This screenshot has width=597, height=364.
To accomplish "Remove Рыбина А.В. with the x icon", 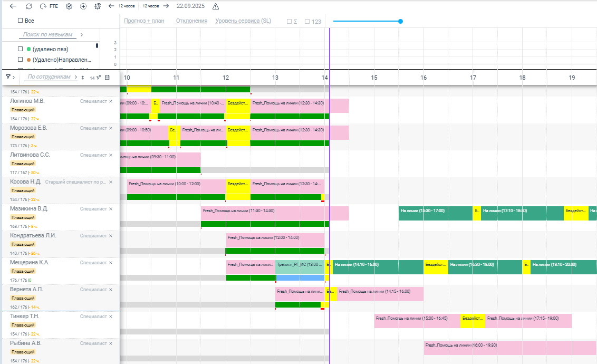I will point(111,343).
